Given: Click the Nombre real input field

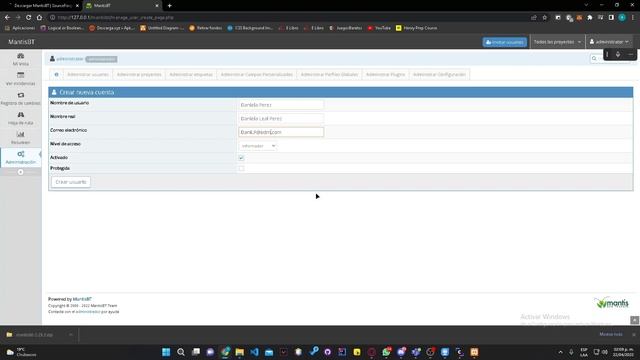Looking at the screenshot, I should point(281,118).
